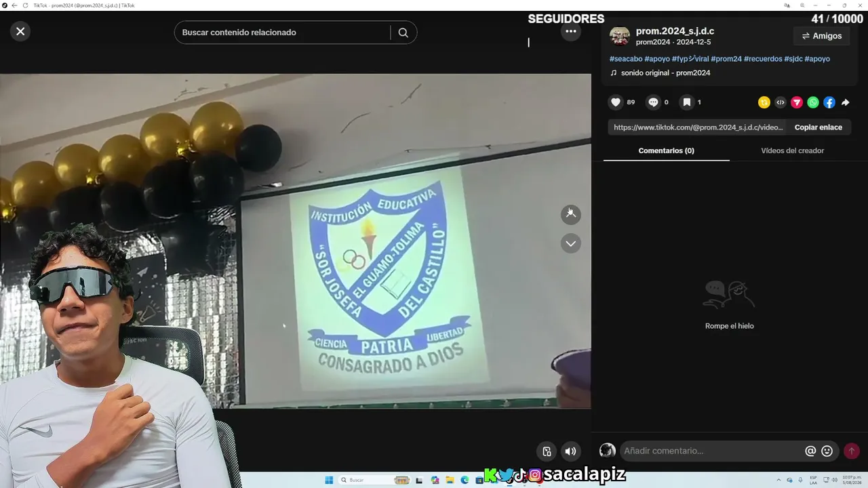Switch to the 'Comentarios (0)' tab

click(667, 150)
